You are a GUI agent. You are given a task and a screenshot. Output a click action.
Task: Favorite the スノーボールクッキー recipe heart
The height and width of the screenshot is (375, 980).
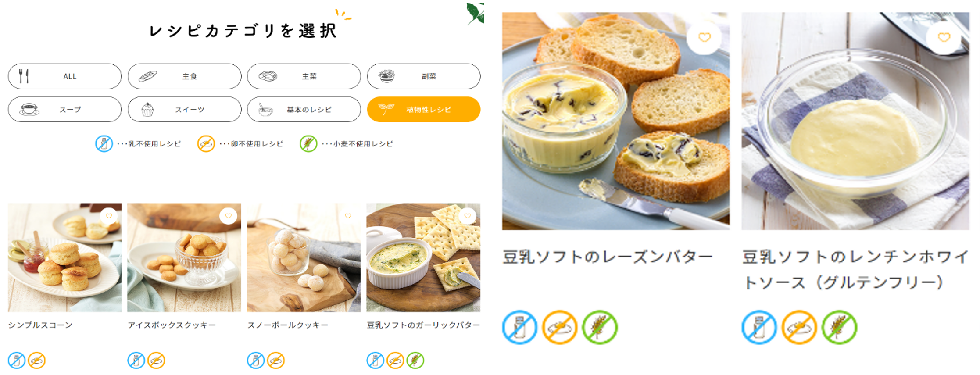(x=348, y=216)
